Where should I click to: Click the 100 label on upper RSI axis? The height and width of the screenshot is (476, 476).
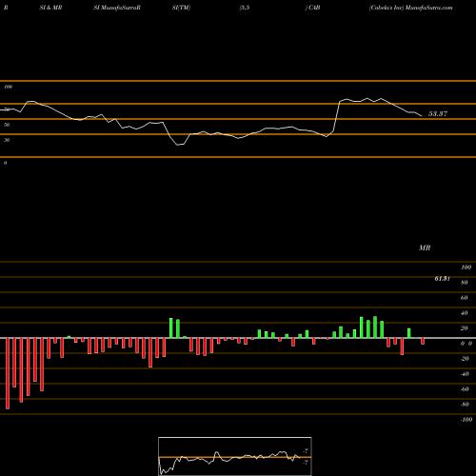[8, 87]
